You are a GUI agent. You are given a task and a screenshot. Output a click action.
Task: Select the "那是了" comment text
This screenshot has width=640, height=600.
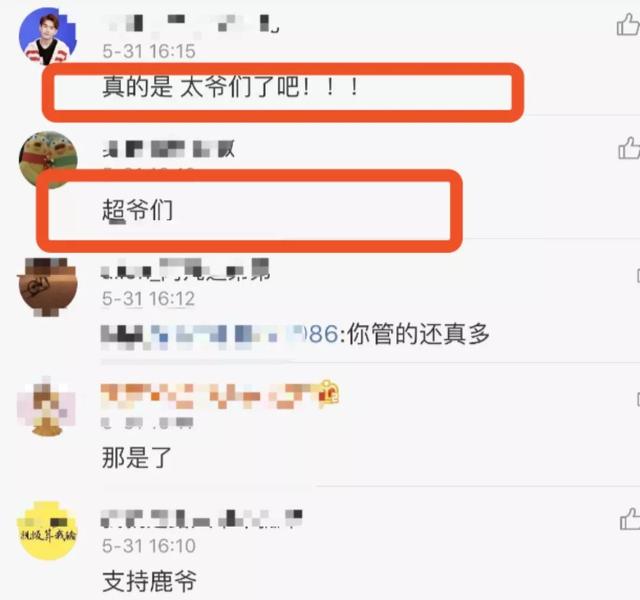pos(137,457)
